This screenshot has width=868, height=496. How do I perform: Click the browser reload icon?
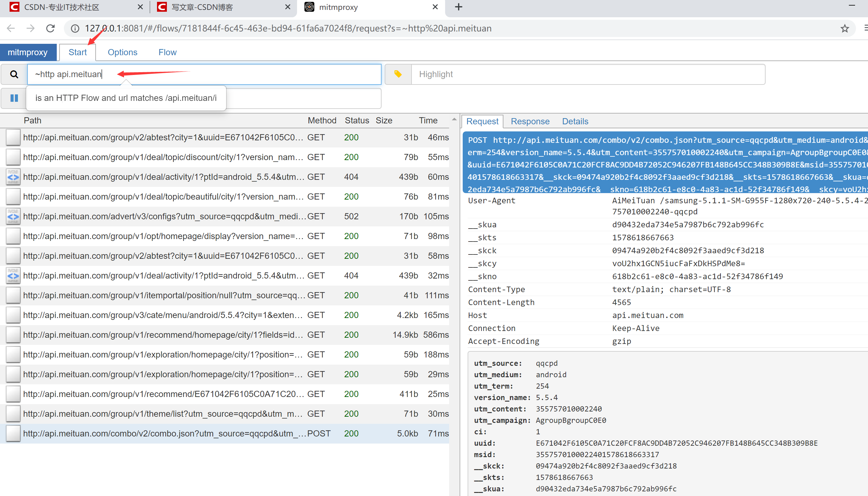tap(50, 28)
